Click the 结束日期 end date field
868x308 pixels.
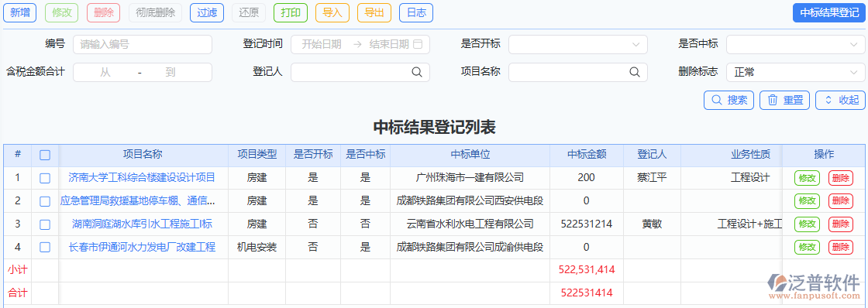tap(389, 44)
